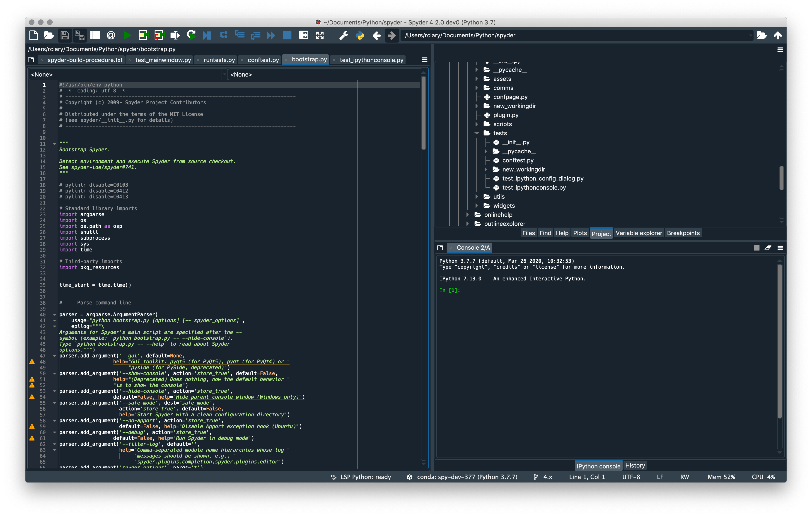Expand the widgets folder
Image resolution: width=812 pixels, height=516 pixels.
pyautogui.click(x=477, y=206)
